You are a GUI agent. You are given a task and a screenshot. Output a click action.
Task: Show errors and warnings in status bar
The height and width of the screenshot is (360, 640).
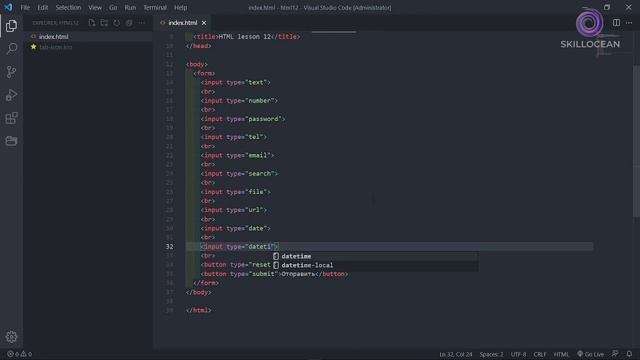[x=19, y=354]
